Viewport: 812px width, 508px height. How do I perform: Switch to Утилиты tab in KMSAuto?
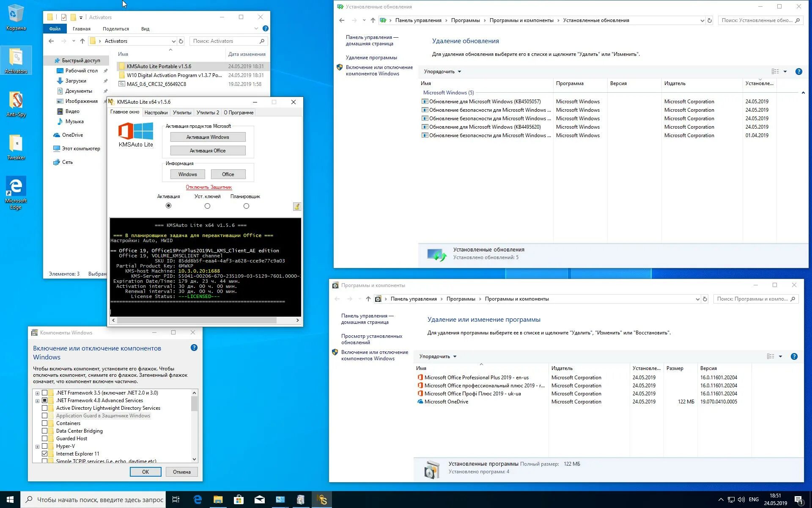[x=182, y=113]
